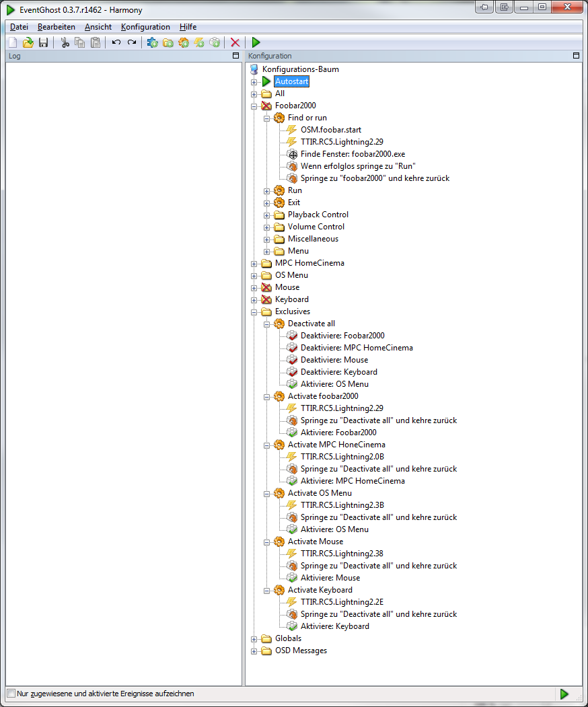Image resolution: width=588 pixels, height=707 pixels.
Task: Open the Hilfe menu
Action: pyautogui.click(x=188, y=27)
